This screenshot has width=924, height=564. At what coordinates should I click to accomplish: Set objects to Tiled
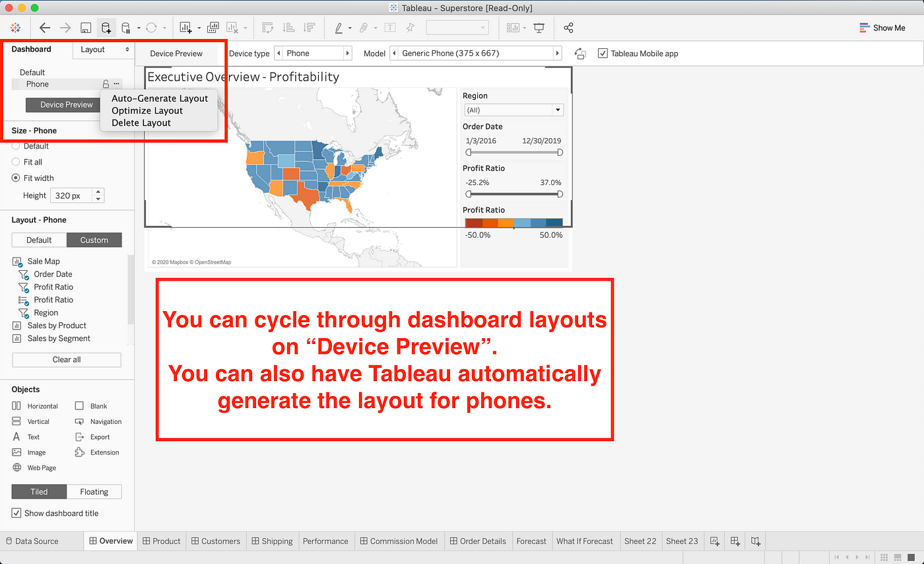click(39, 491)
